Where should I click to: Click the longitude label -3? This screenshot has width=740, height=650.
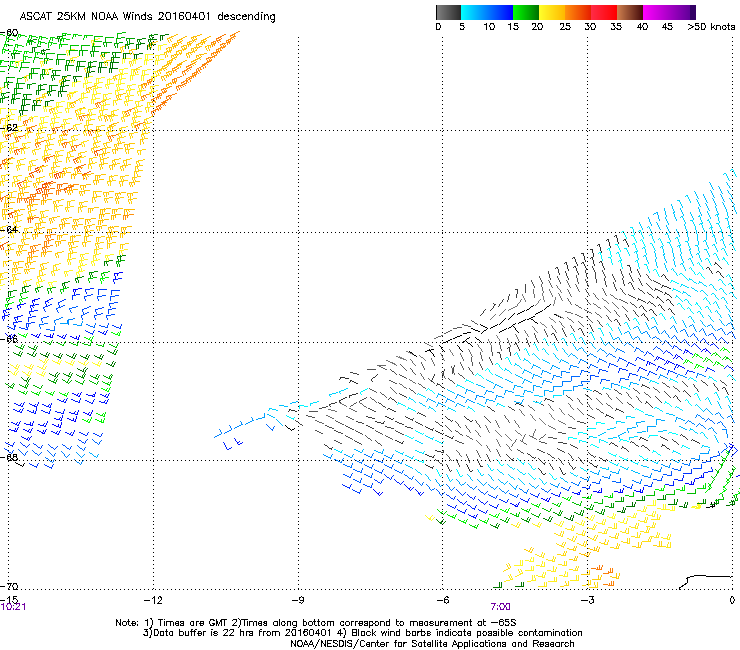[x=587, y=600]
